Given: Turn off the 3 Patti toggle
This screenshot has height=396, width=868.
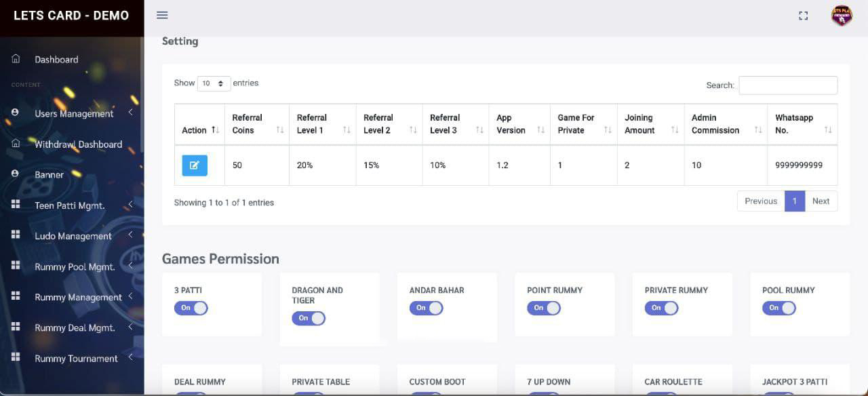Looking at the screenshot, I should click(x=191, y=308).
